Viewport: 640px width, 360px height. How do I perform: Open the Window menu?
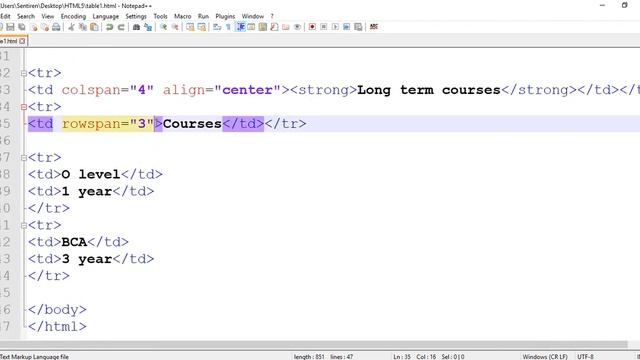pos(253,16)
